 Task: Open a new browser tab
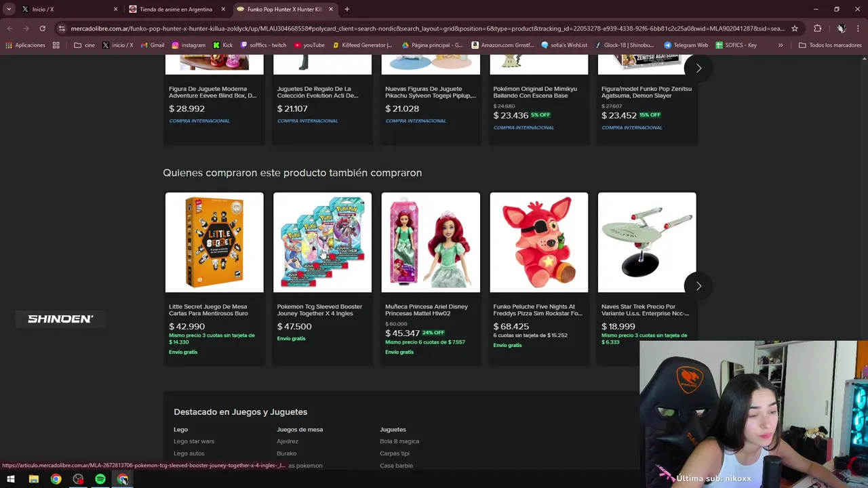click(347, 9)
